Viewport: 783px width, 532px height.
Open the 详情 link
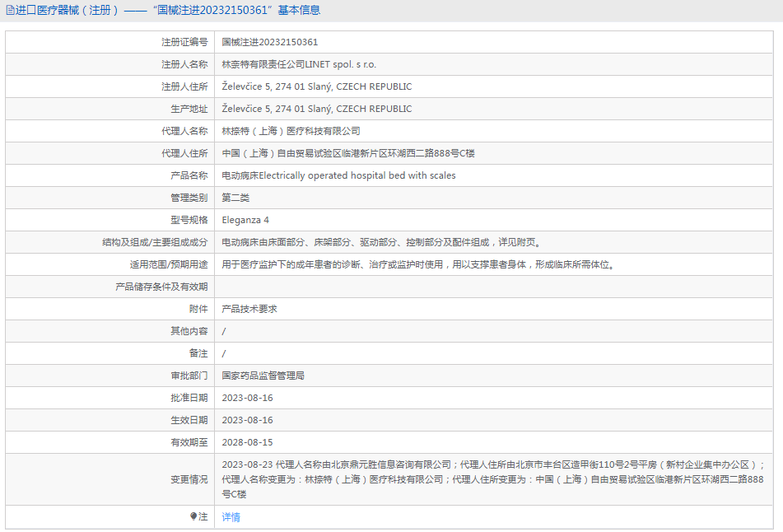[x=231, y=517]
